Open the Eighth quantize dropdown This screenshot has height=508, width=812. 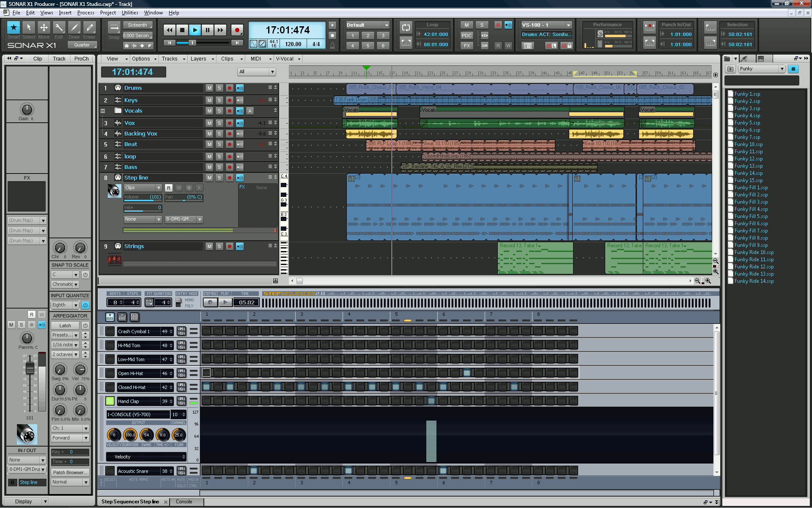[x=65, y=305]
